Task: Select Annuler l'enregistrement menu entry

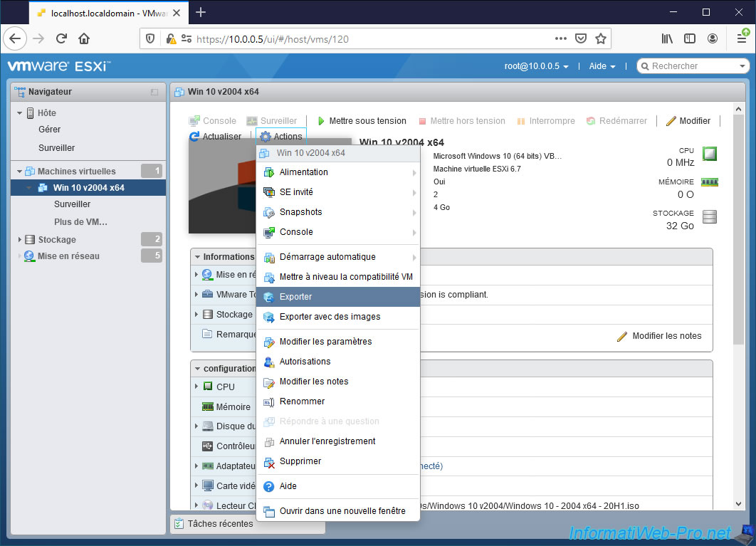Action: point(338,441)
